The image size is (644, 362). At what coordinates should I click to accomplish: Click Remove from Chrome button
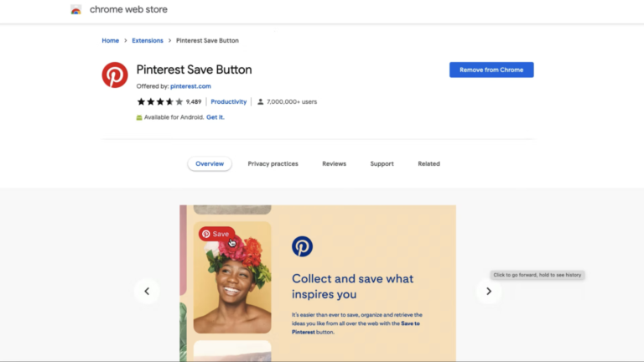[x=491, y=70]
